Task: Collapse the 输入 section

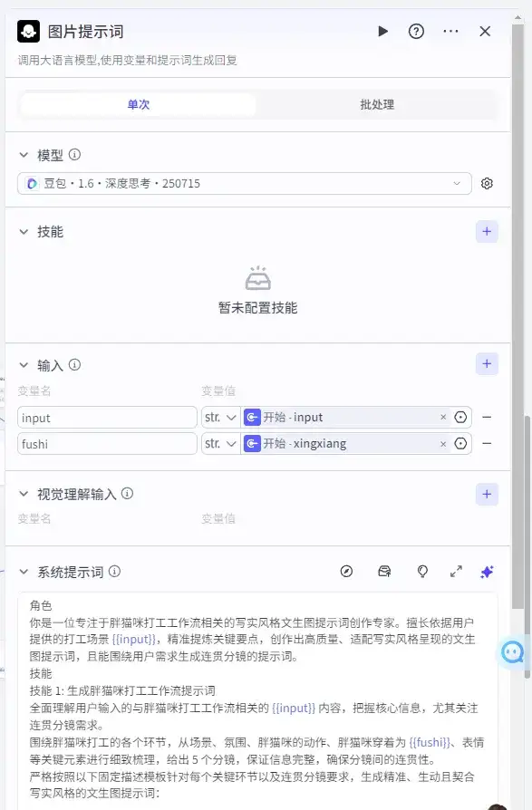Action: pyautogui.click(x=24, y=365)
